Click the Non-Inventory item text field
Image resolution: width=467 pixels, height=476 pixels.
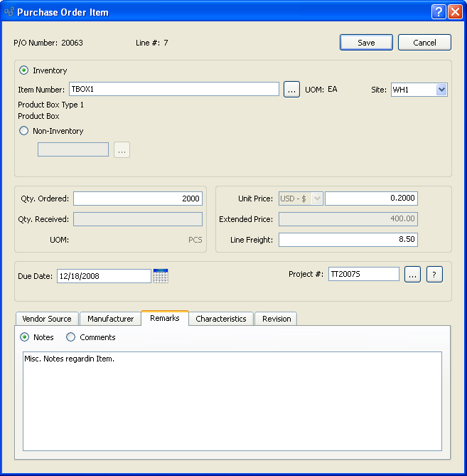pos(73,149)
